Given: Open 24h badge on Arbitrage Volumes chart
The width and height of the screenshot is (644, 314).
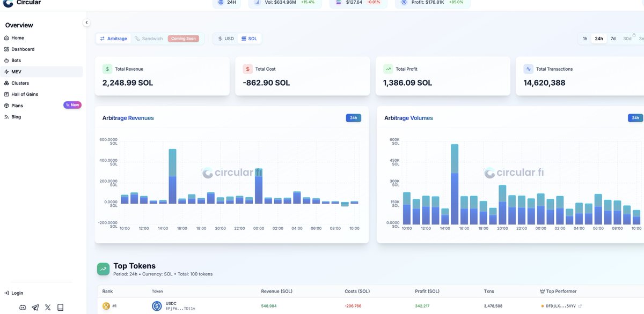Looking at the screenshot, I should click(x=635, y=118).
